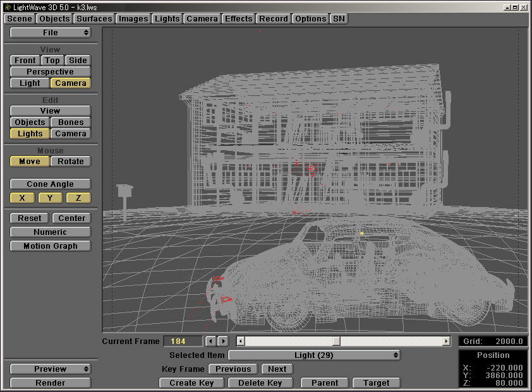This screenshot has height=392, width=532.
Task: Open the Preview dropdown menu
Action: [50, 369]
